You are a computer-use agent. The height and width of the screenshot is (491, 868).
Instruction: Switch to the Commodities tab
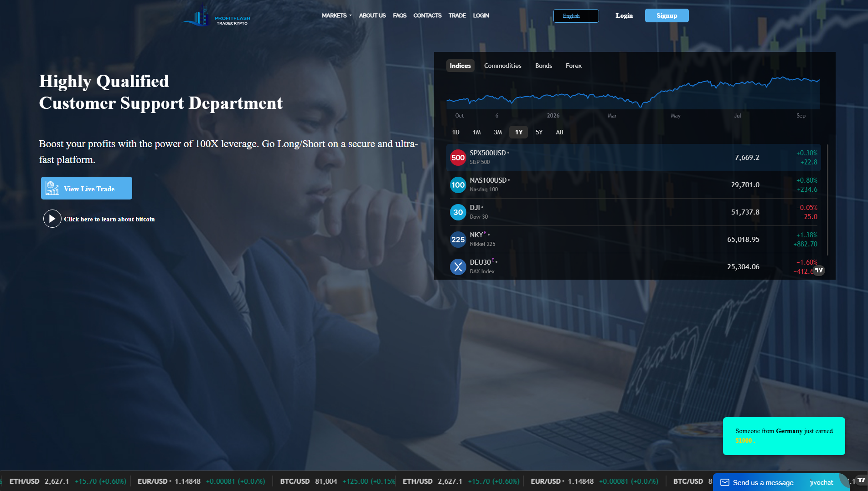coord(503,66)
